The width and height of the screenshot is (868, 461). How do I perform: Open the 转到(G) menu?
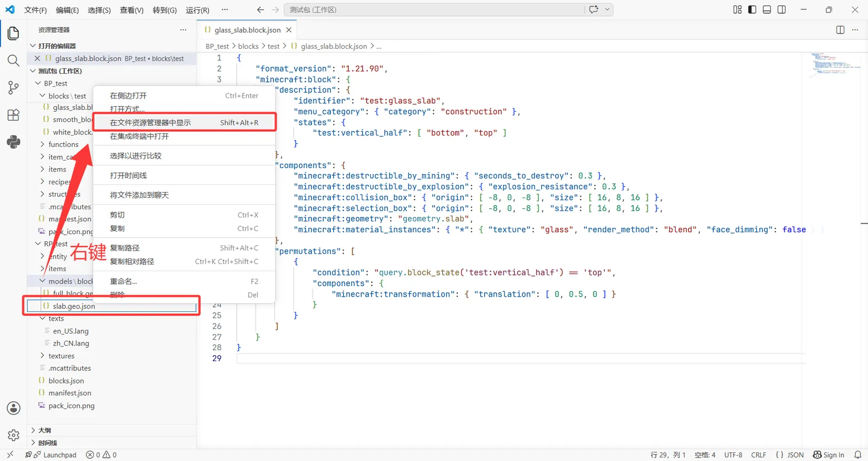coord(164,10)
